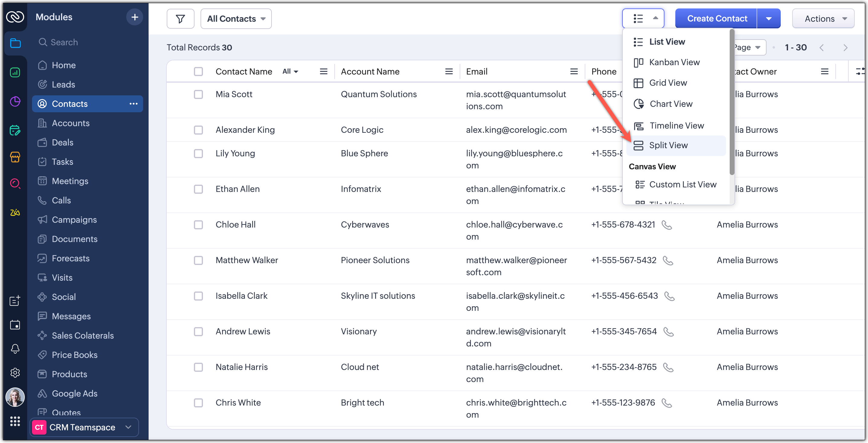Open the apps grid icon at bottom left
868x443 pixels.
click(x=15, y=421)
